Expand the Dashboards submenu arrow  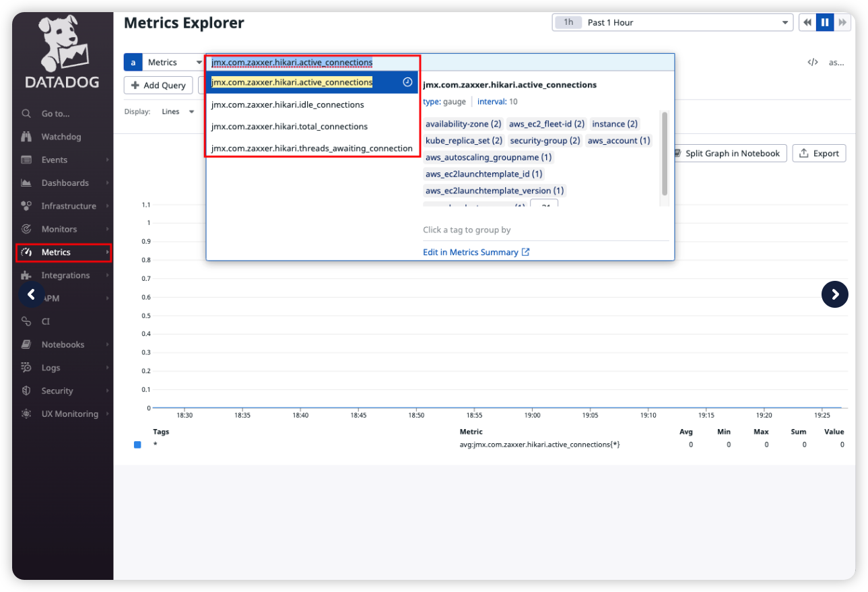pos(107,183)
